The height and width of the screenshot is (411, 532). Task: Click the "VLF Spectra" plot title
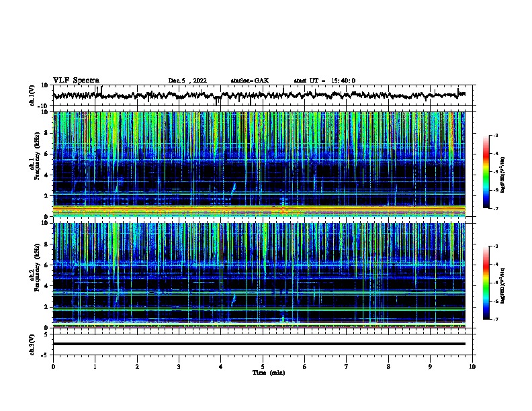pyautogui.click(x=76, y=81)
